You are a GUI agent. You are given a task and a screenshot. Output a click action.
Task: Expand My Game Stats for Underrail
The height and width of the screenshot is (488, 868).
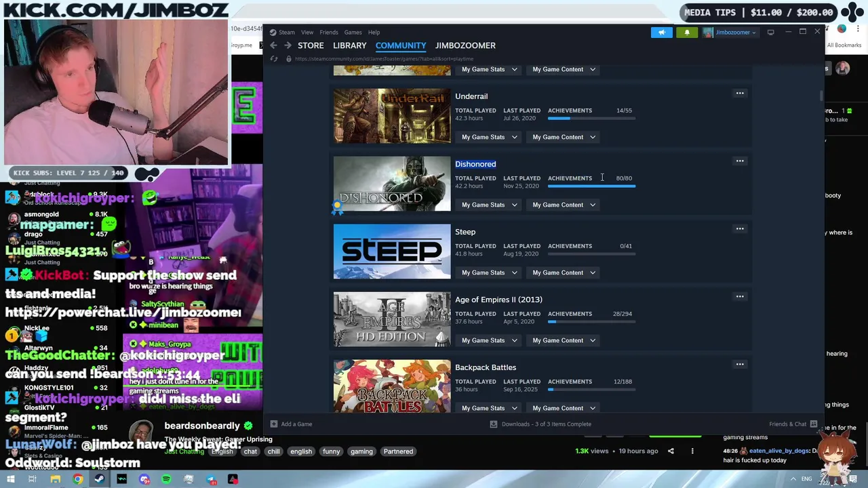489,137
